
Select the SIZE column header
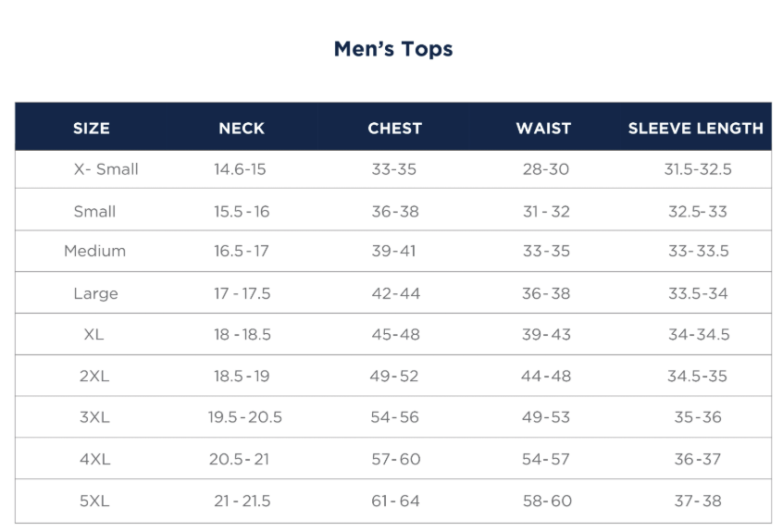[x=91, y=129]
